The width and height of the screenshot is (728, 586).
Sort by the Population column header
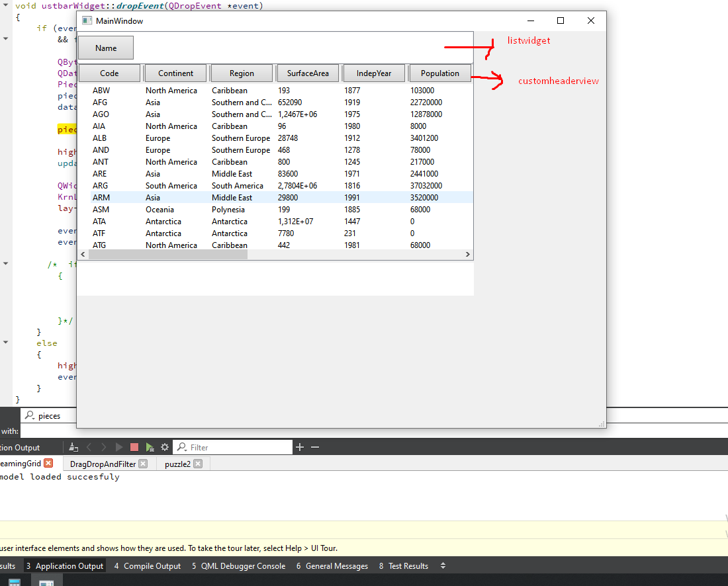point(439,73)
